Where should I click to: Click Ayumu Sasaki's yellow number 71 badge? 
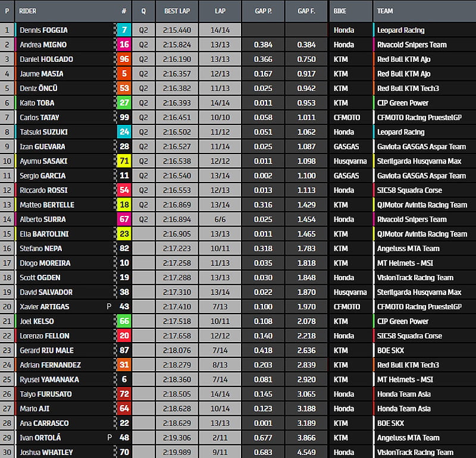[x=124, y=161]
